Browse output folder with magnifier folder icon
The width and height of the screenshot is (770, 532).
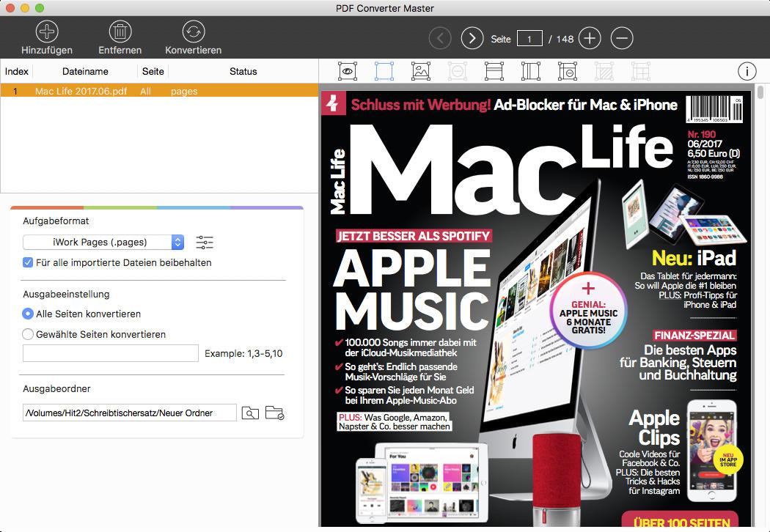pos(250,413)
